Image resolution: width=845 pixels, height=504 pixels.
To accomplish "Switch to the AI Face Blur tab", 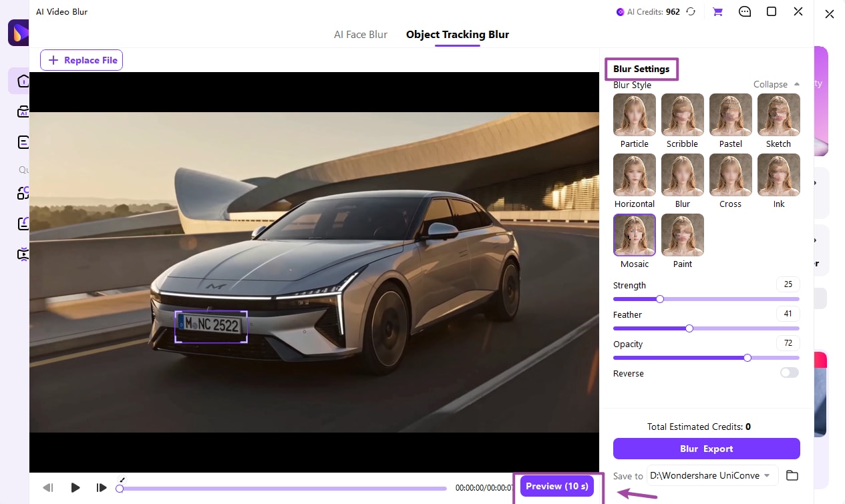I will 361,35.
